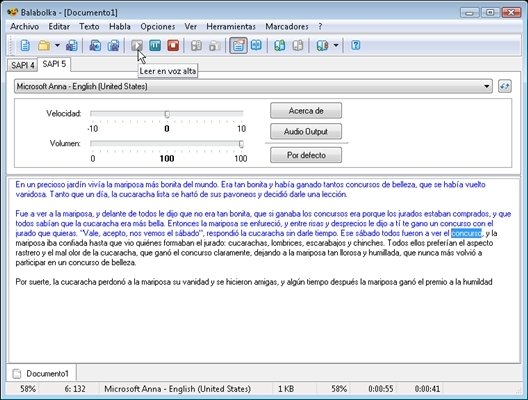This screenshot has height=400, width=528.
Task: Click the Audio Output button
Action: (x=306, y=131)
